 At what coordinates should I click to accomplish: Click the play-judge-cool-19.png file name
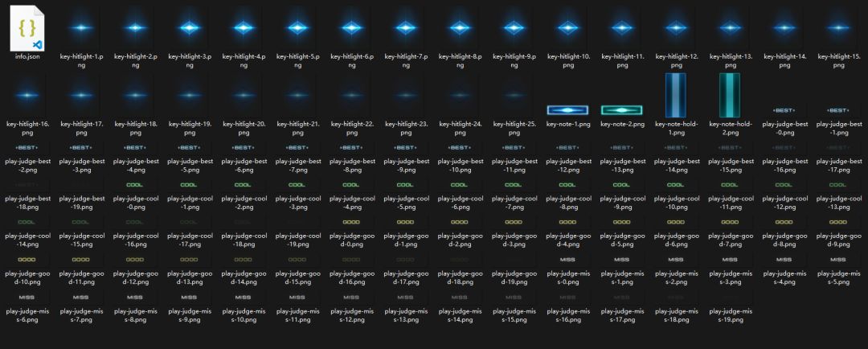[x=298, y=240]
